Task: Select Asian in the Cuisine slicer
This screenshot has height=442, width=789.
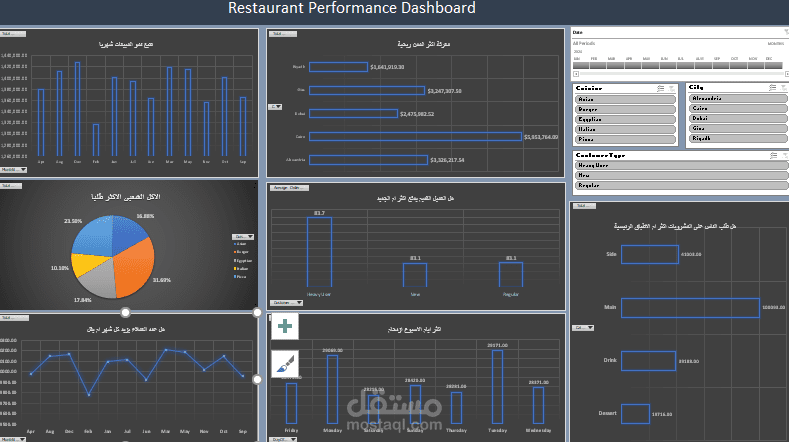Action: coord(625,99)
